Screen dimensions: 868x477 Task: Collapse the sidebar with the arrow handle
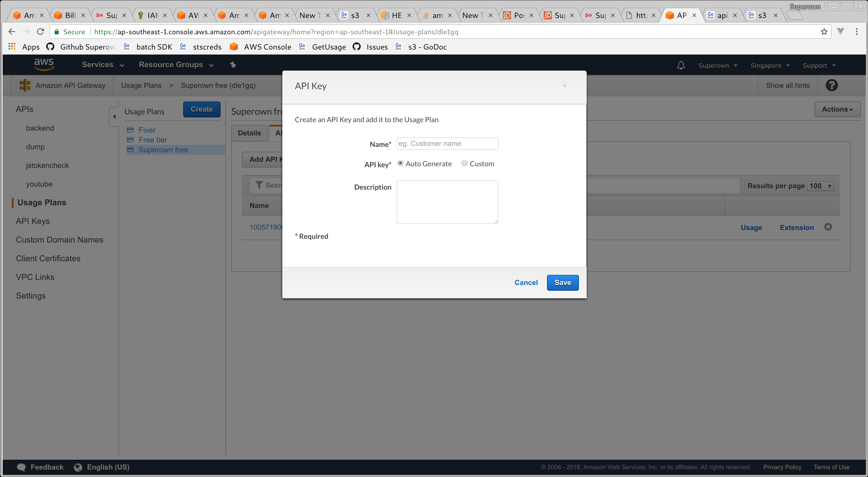pos(114,116)
